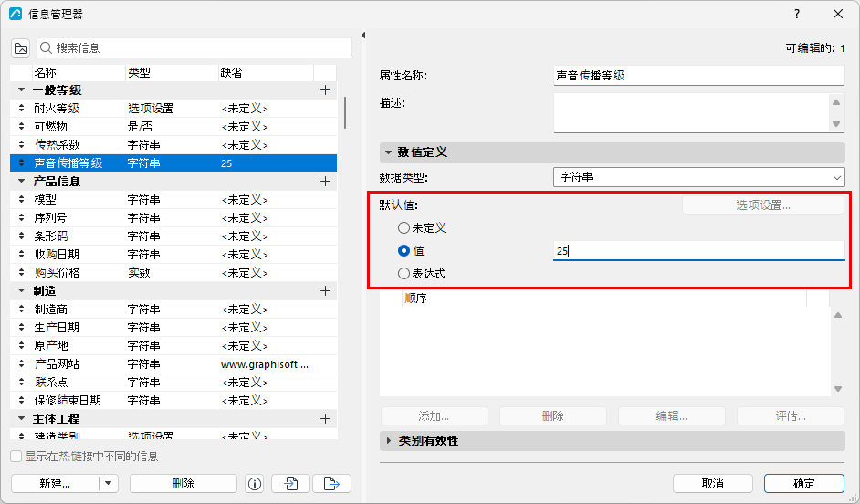860x504 pixels.
Task: Click 取消 to cancel the dialog
Action: click(712, 484)
